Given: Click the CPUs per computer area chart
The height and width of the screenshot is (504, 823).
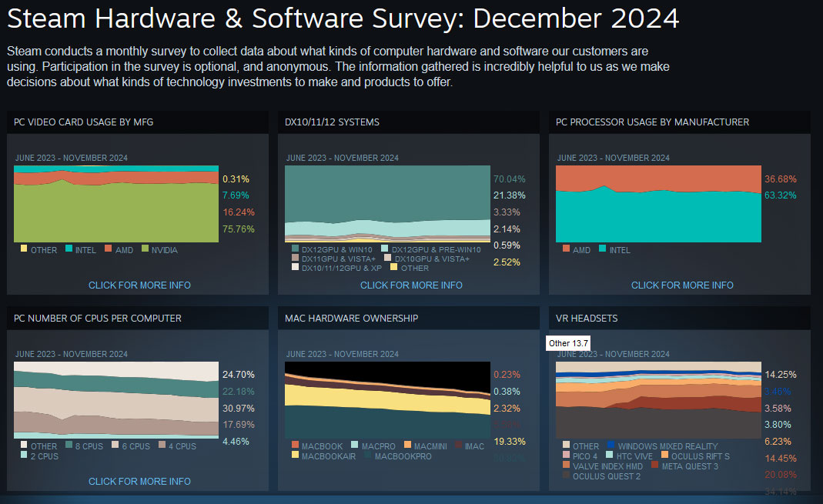Looking at the screenshot, I should point(116,400).
